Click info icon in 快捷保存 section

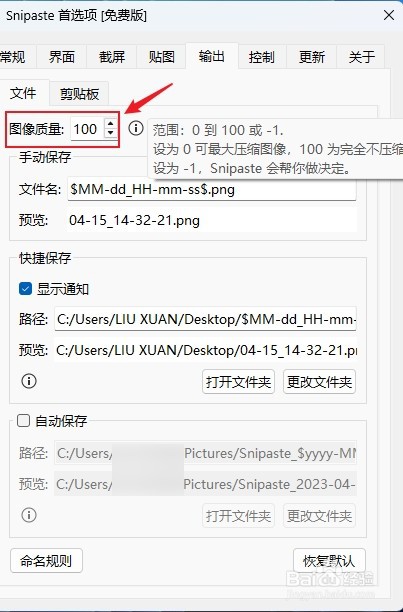coord(29,381)
